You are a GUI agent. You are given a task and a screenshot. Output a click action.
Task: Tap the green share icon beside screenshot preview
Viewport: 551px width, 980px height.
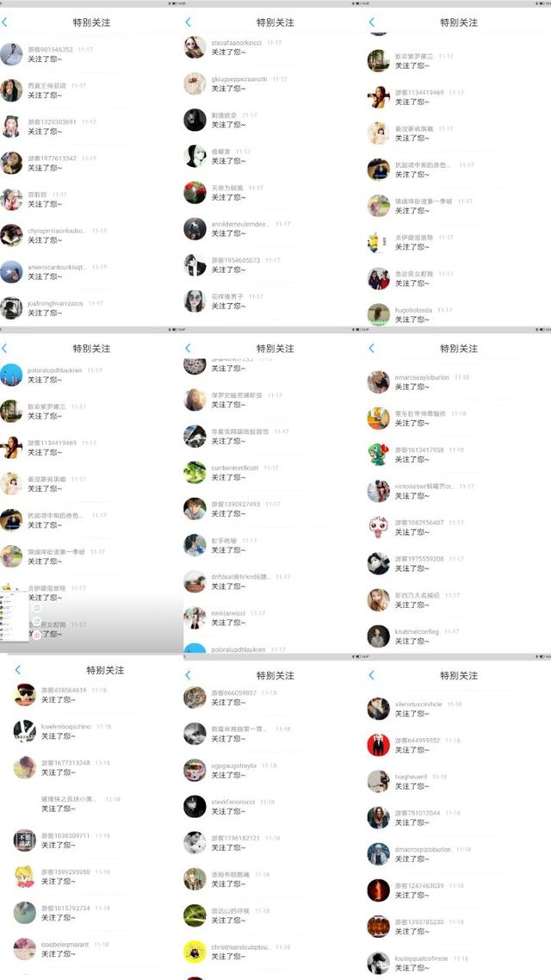[37, 621]
